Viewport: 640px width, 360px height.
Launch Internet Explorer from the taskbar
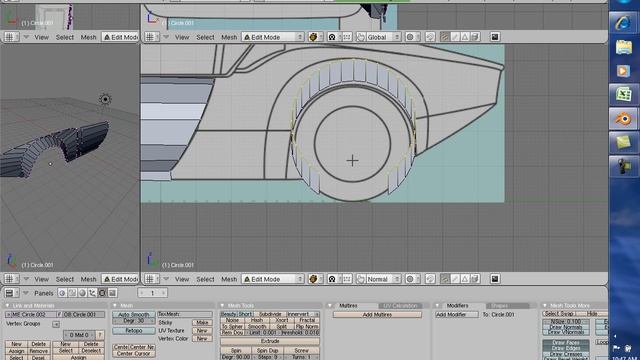pos(623,22)
